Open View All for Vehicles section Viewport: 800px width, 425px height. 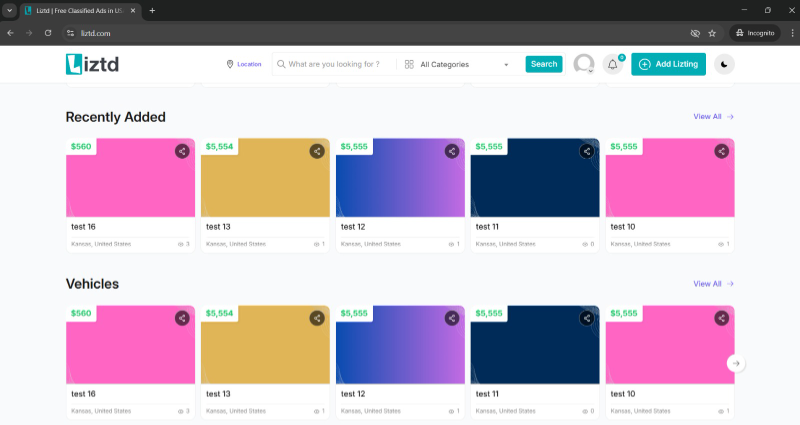point(713,284)
